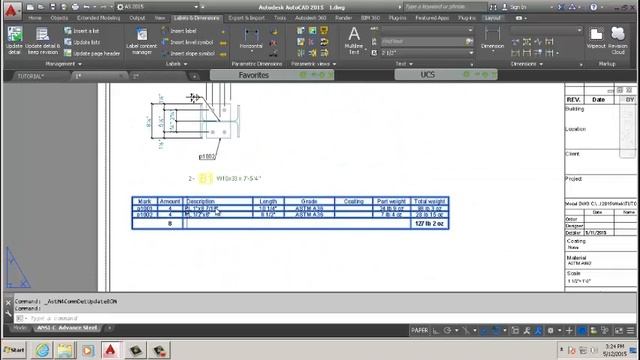This screenshot has width=640, height=360.
Task: Select the Wipeout tool
Action: pos(596,38)
